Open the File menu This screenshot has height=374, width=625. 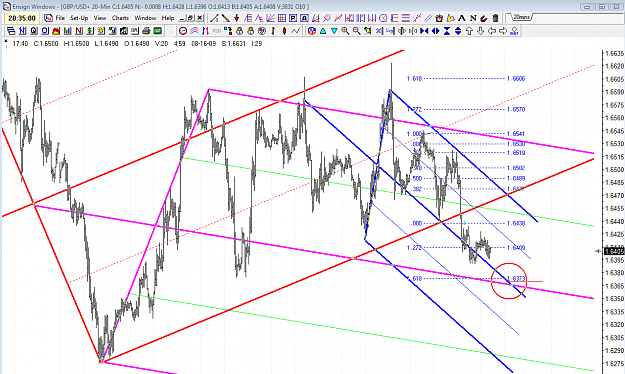click(60, 18)
